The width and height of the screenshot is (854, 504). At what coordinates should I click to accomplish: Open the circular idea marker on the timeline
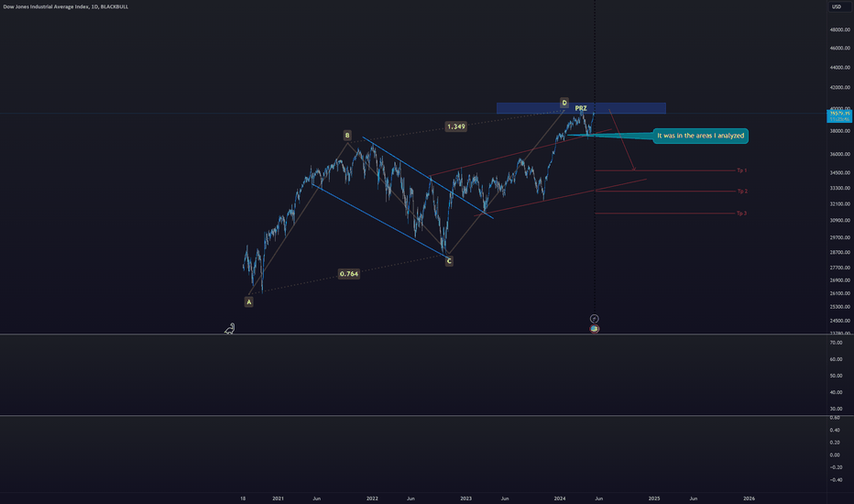pos(594,319)
